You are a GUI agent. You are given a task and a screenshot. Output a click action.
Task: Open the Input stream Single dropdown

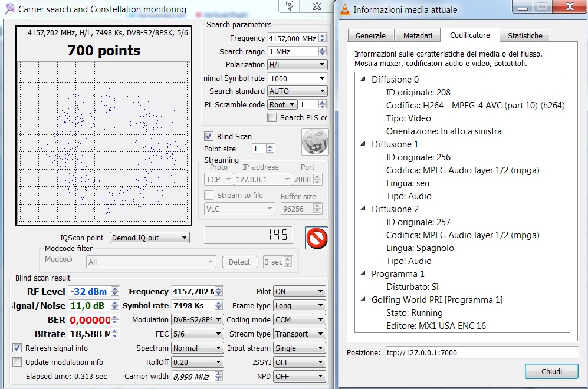tap(299, 348)
